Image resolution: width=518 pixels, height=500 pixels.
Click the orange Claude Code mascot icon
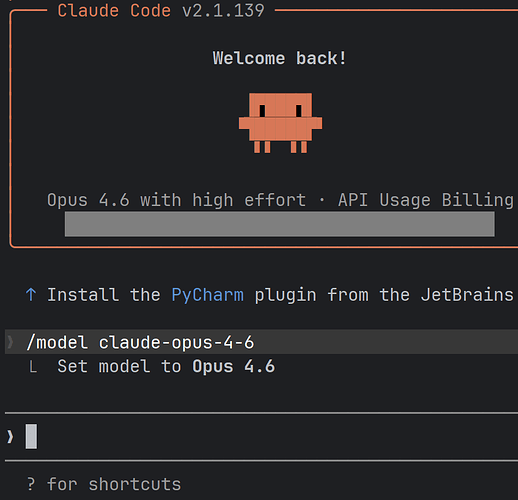tap(280, 123)
